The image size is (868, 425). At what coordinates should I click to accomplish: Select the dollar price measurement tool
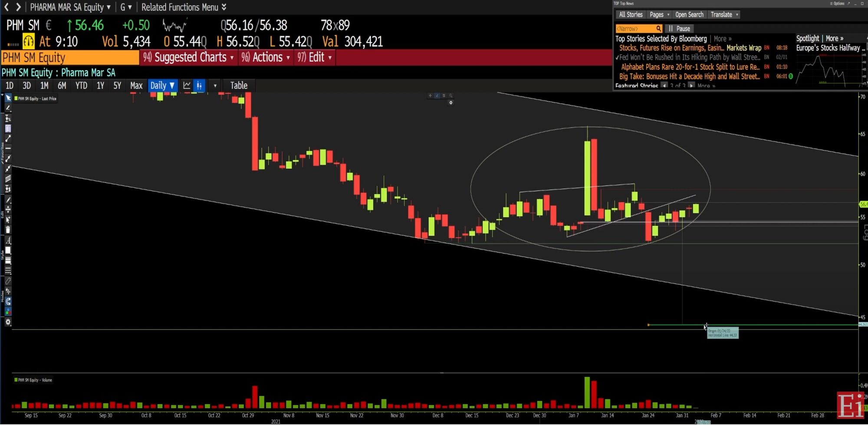click(x=8, y=189)
